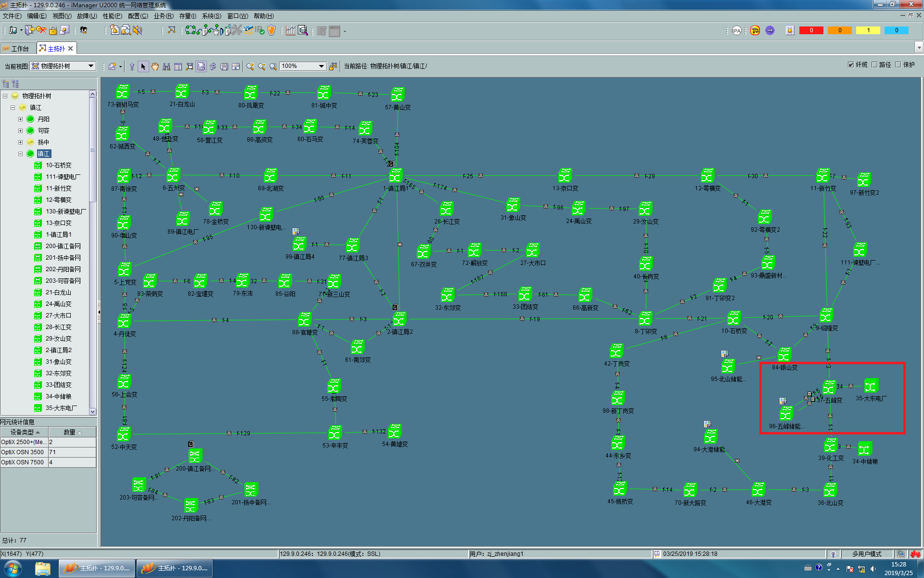Image resolution: width=924 pixels, height=578 pixels.
Task: Click the lock icon right of zoom box
Action: [x=333, y=66]
